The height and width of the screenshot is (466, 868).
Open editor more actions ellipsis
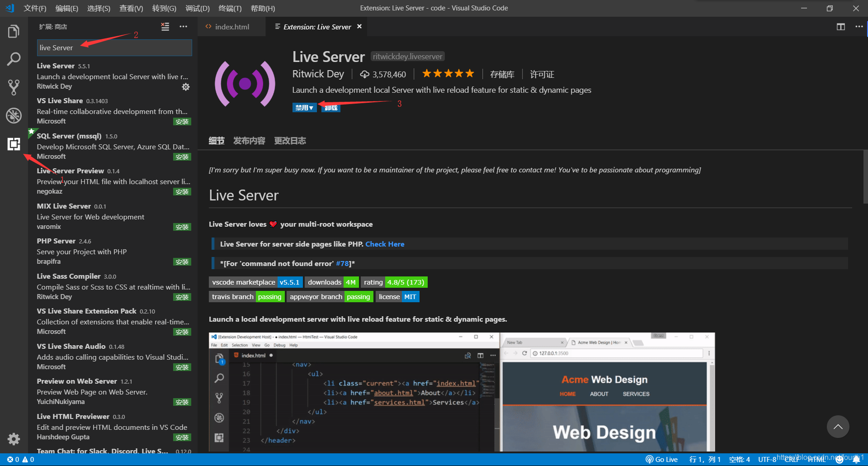pyautogui.click(x=859, y=27)
